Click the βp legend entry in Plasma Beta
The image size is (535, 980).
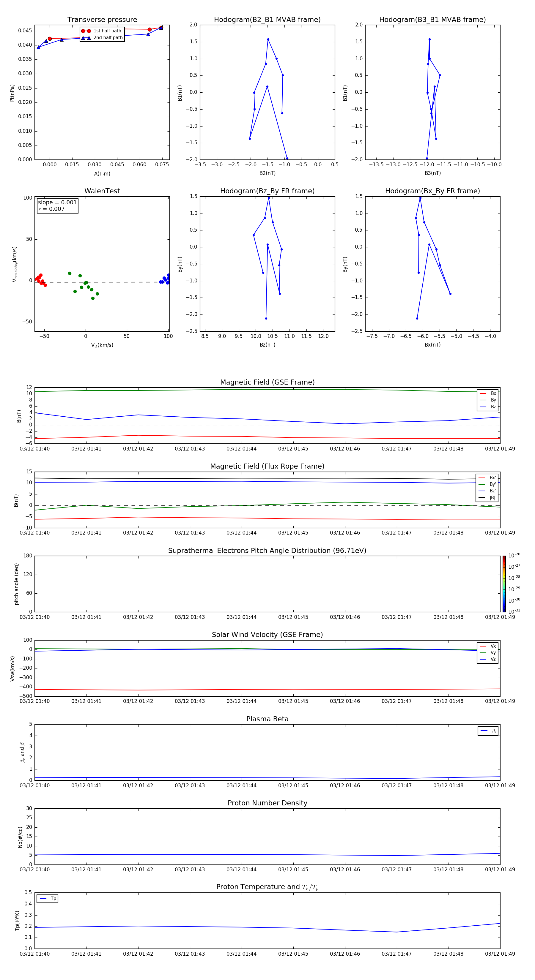click(488, 731)
